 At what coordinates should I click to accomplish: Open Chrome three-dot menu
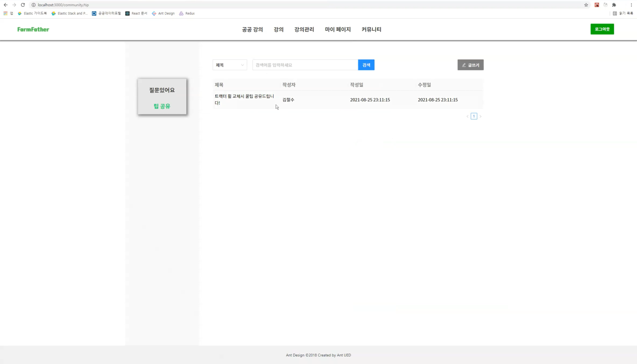pos(631,5)
